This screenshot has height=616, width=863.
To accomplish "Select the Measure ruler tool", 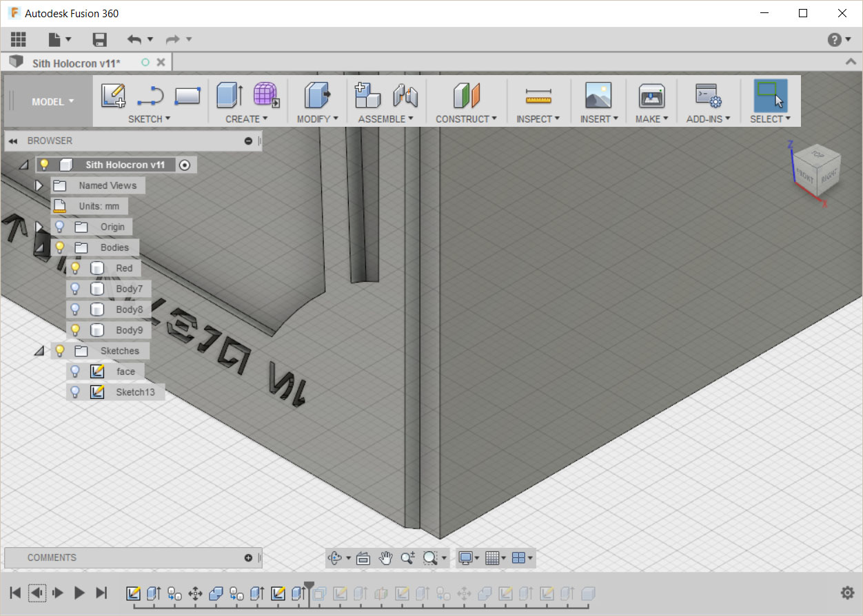I will 538,96.
